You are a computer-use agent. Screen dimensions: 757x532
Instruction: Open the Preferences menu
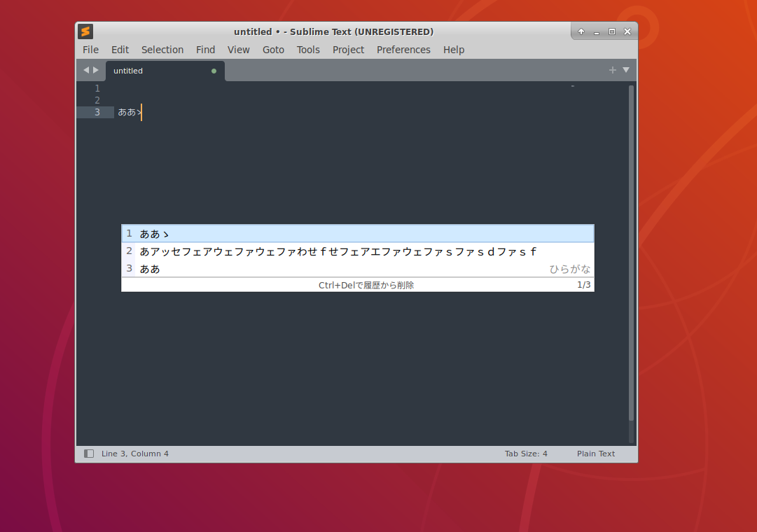point(403,50)
